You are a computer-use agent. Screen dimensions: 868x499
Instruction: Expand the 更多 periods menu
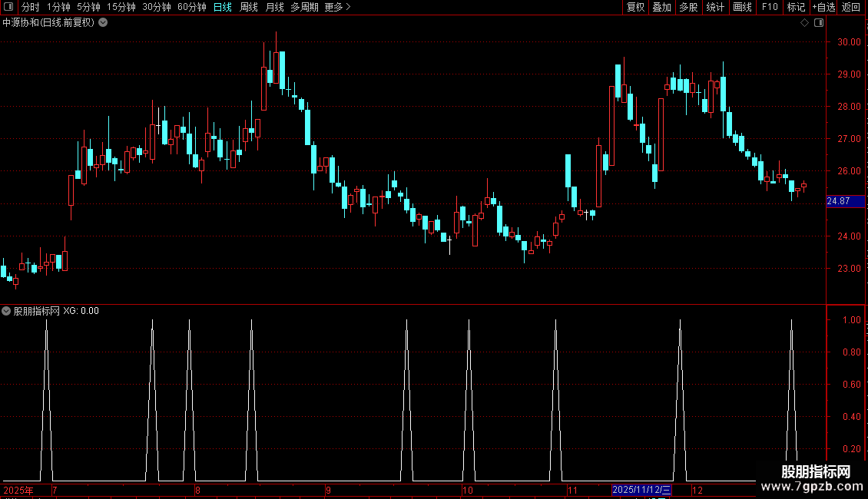(x=338, y=7)
